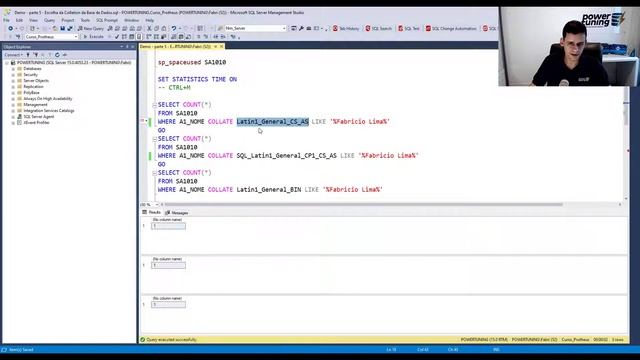Select the SQL Server Agent node
The height and width of the screenshot is (360, 640).
(39, 117)
